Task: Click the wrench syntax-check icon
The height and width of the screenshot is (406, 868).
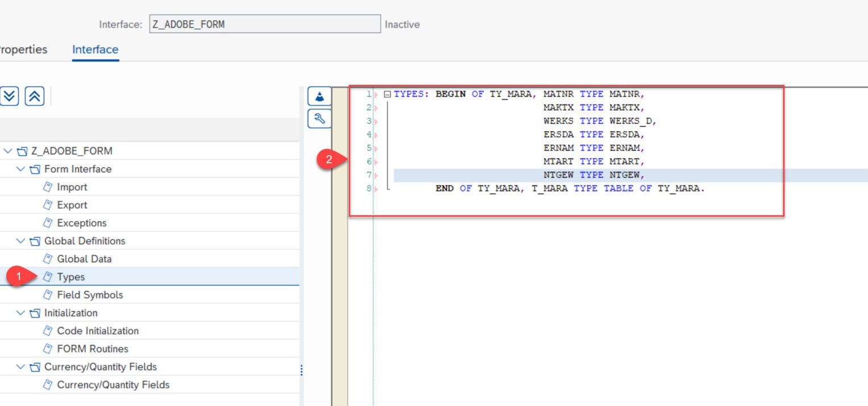Action: (x=319, y=119)
